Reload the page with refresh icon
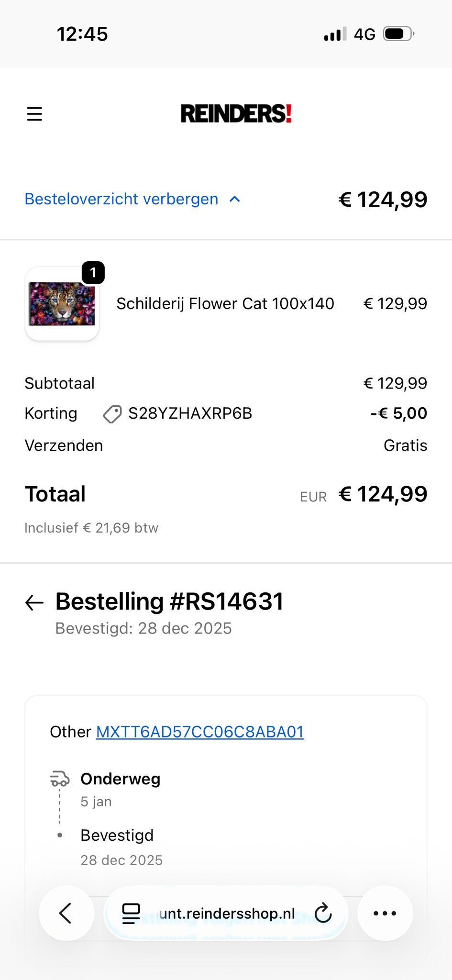This screenshot has height=980, width=452. pyautogui.click(x=323, y=913)
